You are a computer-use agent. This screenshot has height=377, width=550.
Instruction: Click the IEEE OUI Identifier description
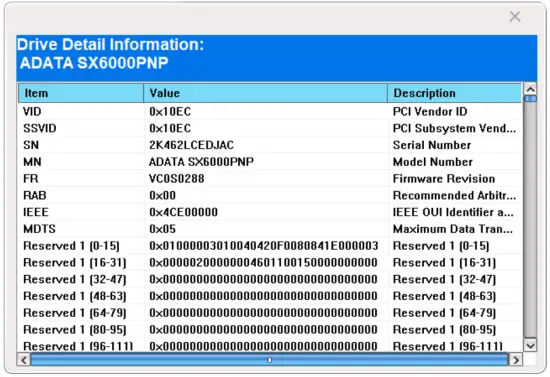(453, 212)
